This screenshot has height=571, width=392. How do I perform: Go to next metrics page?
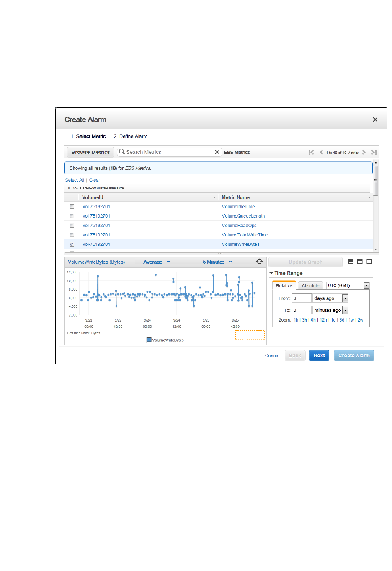(364, 152)
